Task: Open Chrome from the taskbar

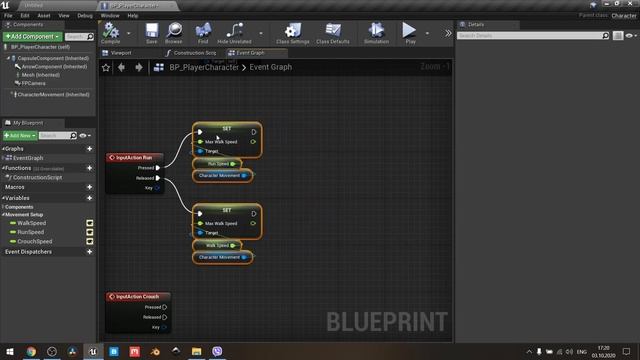Action: click(x=31, y=351)
